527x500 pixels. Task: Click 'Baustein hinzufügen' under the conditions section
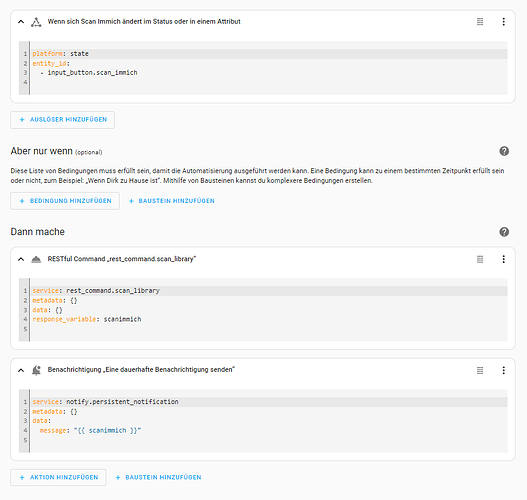tap(172, 201)
